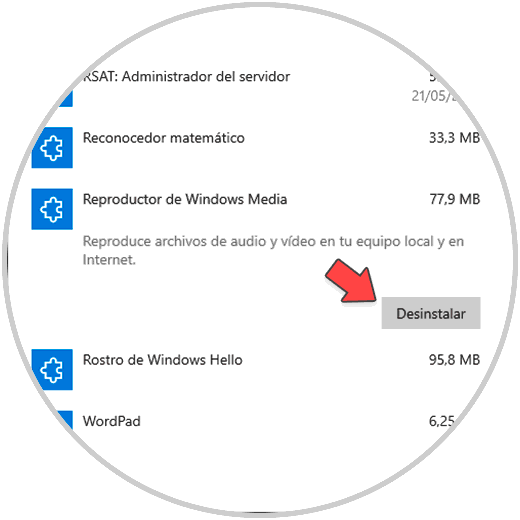
Task: Expand the Rostro de Windows Hello feature
Action: (x=163, y=360)
